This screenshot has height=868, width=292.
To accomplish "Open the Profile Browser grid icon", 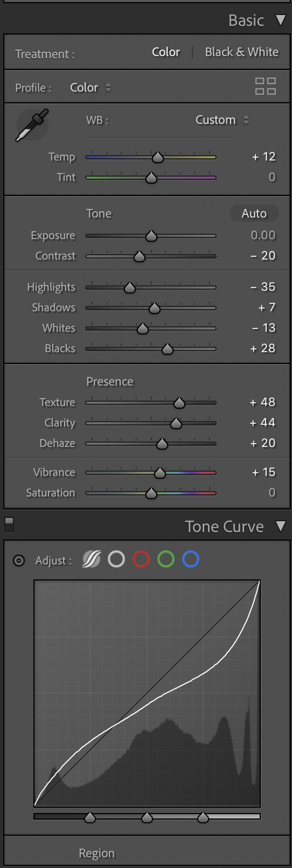I will point(266,86).
